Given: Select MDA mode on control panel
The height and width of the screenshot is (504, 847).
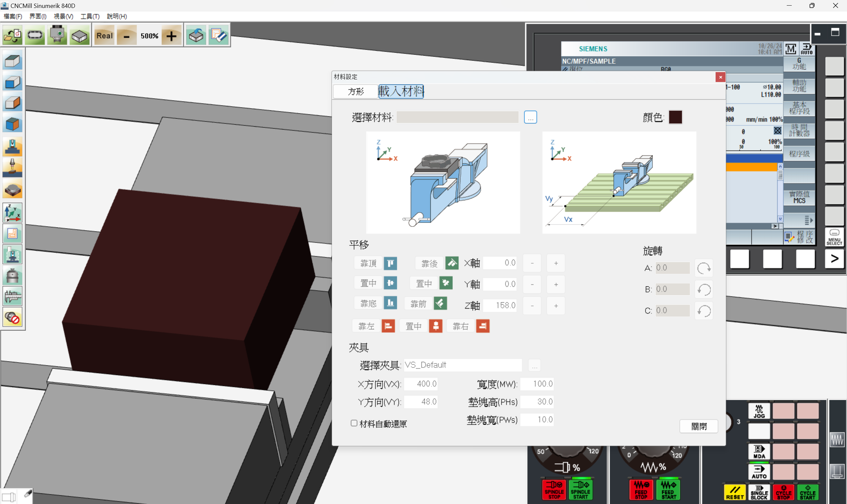Looking at the screenshot, I should [759, 452].
